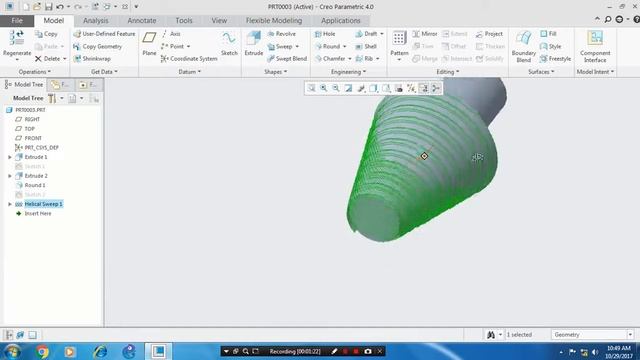Click Zoom In in graphics toolbar
This screenshot has width=640, height=360.
[323, 88]
